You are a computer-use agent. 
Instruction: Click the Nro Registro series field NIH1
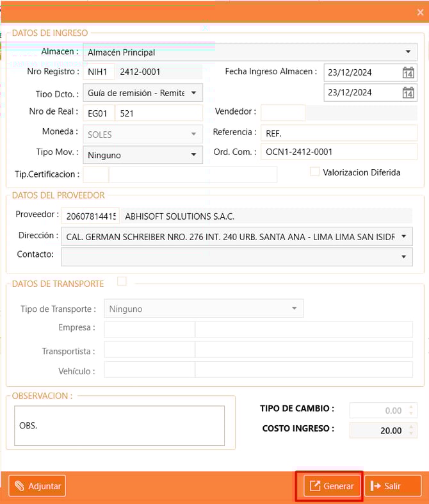tap(99, 72)
